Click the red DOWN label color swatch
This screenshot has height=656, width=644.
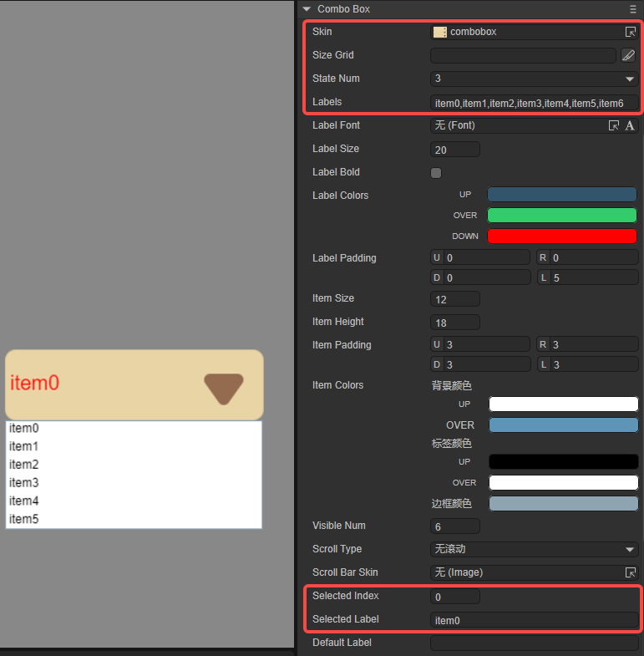561,236
